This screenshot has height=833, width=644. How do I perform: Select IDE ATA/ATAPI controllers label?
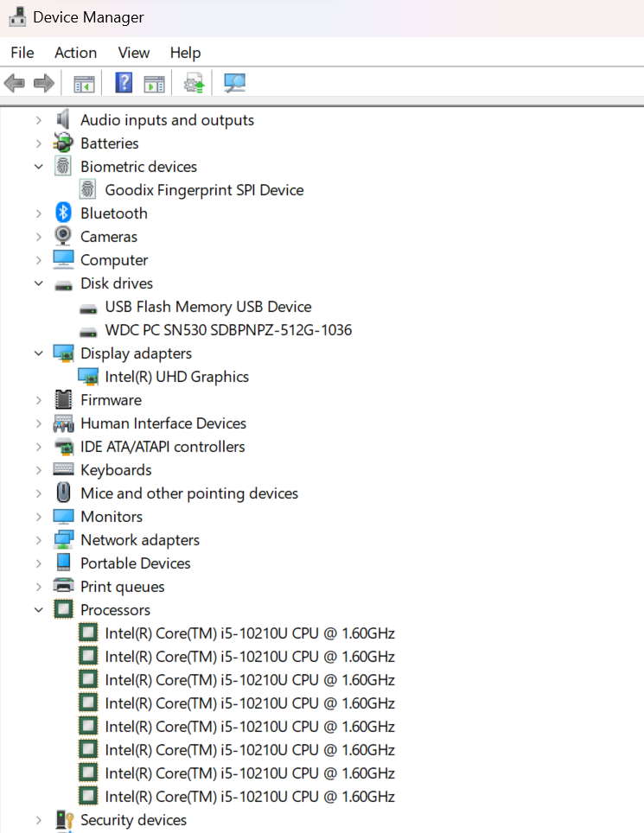click(x=163, y=447)
